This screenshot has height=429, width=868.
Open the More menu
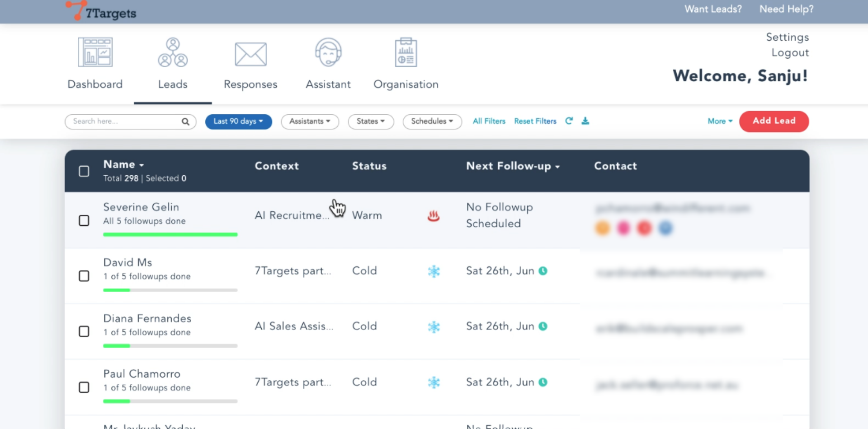coord(720,121)
